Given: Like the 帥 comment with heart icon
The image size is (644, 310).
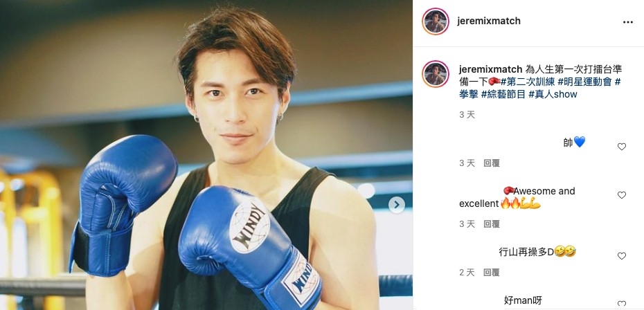Looking at the screenshot, I should (x=622, y=147).
